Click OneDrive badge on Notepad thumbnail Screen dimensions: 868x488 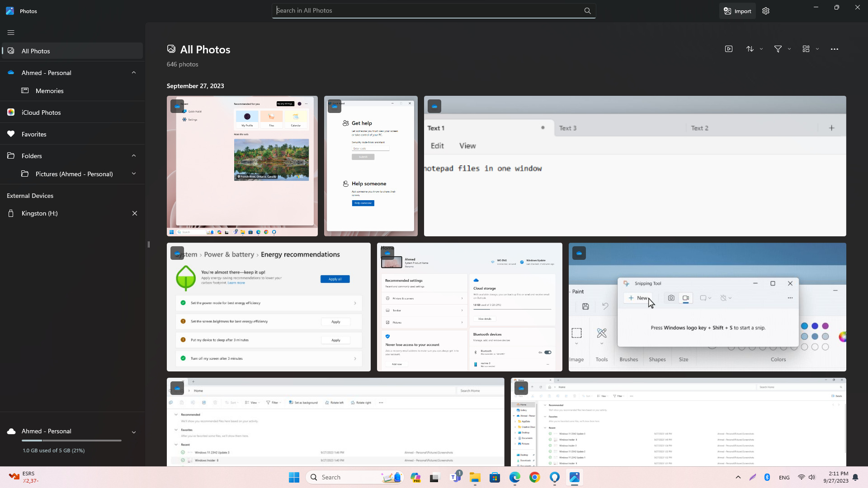tap(434, 106)
